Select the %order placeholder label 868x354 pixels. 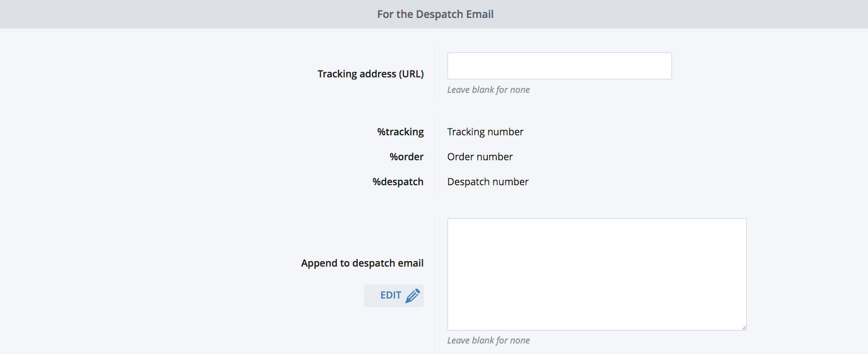406,157
